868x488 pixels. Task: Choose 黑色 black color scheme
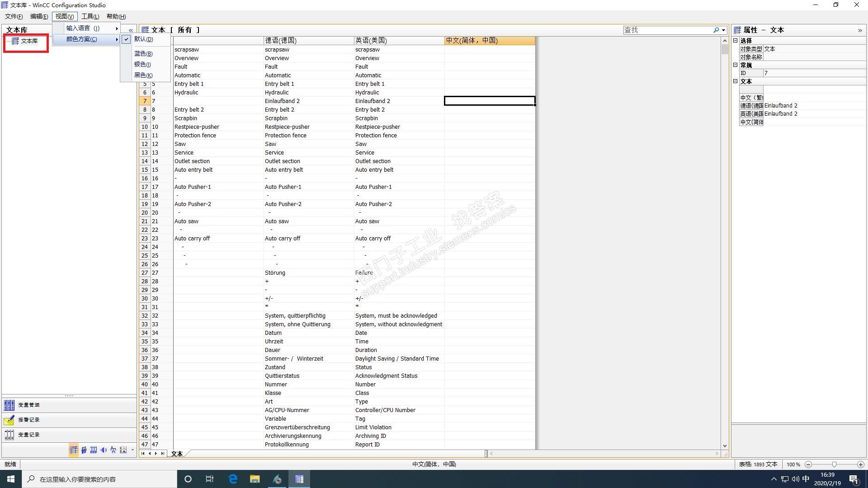143,75
